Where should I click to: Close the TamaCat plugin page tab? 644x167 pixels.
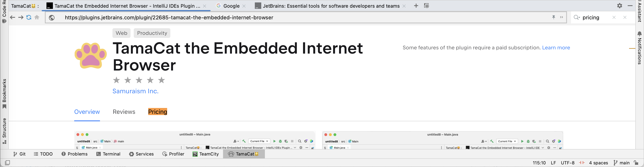click(205, 6)
